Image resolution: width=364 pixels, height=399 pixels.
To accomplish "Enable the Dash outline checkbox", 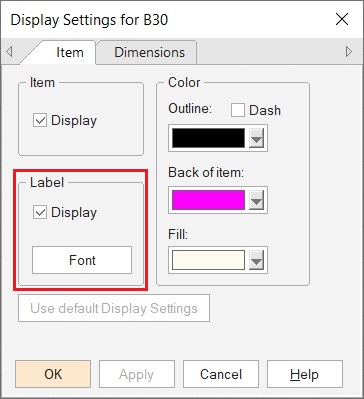I will click(238, 110).
